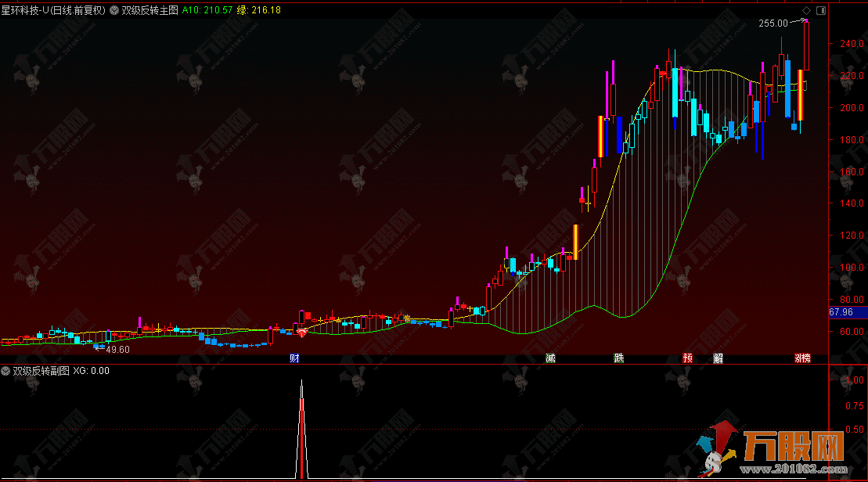The height and width of the screenshot is (482, 868).
Task: Click the 跌 event marker
Action: [x=619, y=358]
